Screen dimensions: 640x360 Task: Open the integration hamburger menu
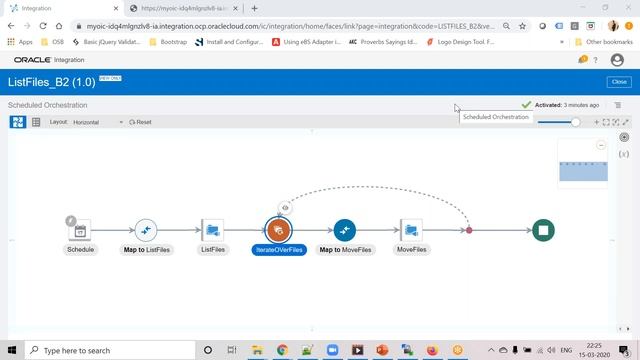[618, 105]
